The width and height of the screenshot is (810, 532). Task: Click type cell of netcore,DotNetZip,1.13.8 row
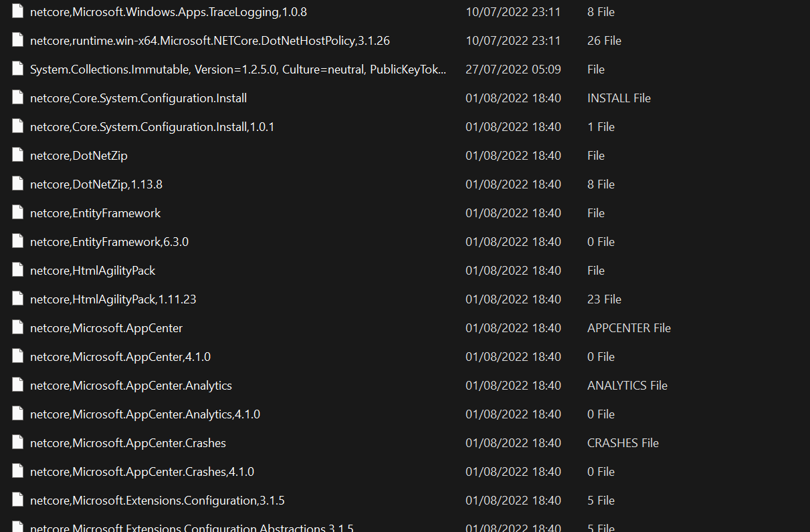[601, 184]
